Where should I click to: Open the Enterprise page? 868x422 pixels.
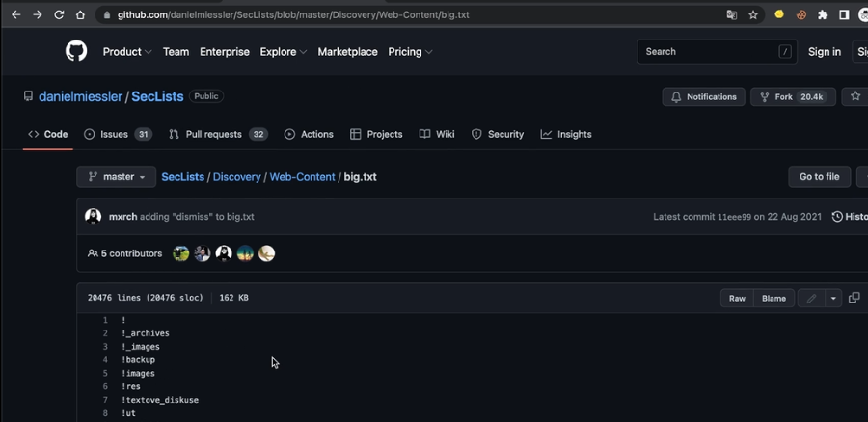tap(225, 51)
